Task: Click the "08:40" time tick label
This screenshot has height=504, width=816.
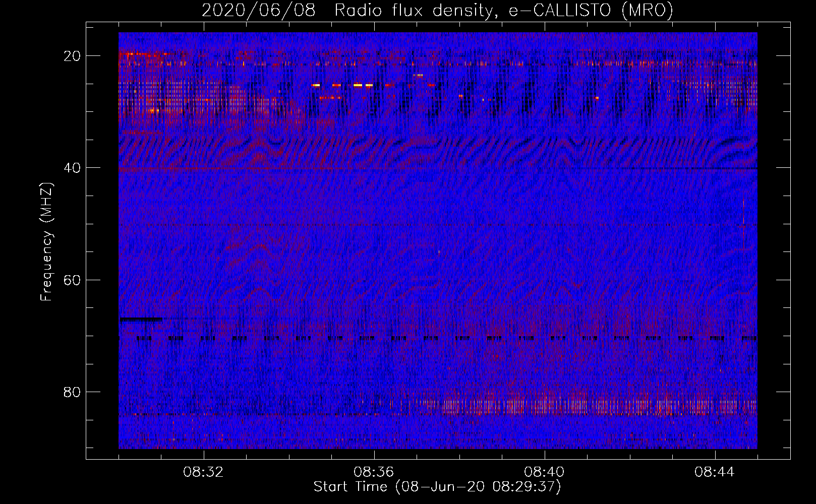Action: 544,472
